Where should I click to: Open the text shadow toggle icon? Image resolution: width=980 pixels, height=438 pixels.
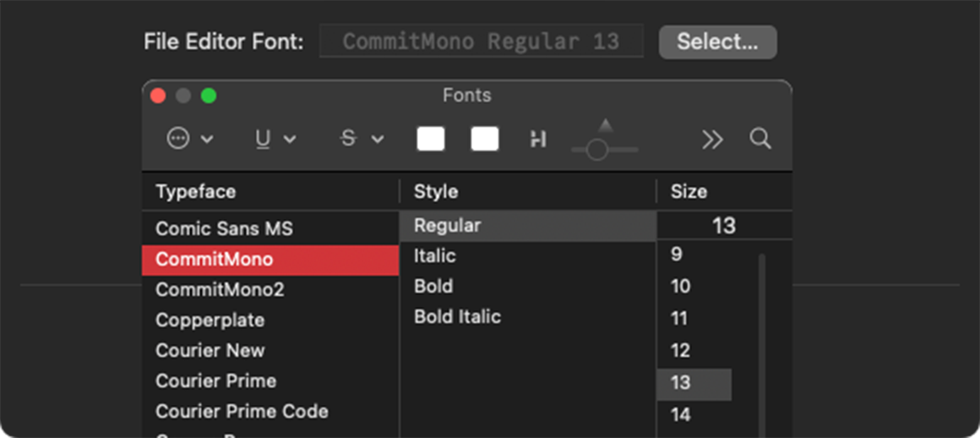(538, 140)
